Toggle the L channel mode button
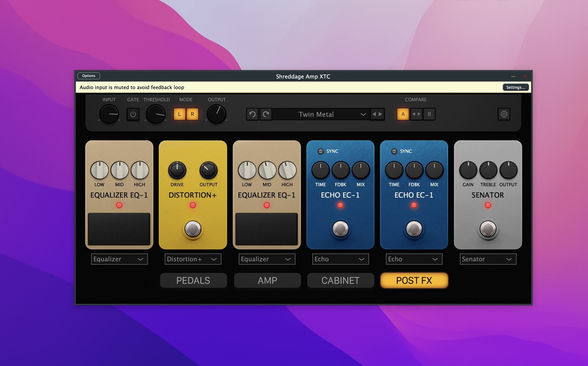The width and height of the screenshot is (588, 366). coord(179,114)
